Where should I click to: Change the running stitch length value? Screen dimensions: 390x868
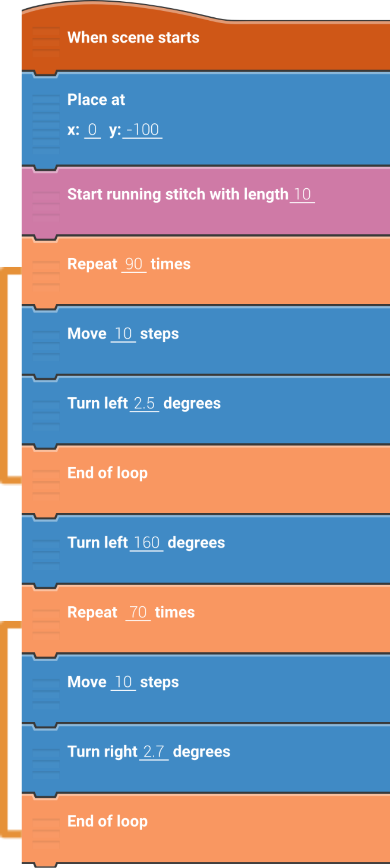pos(302,194)
